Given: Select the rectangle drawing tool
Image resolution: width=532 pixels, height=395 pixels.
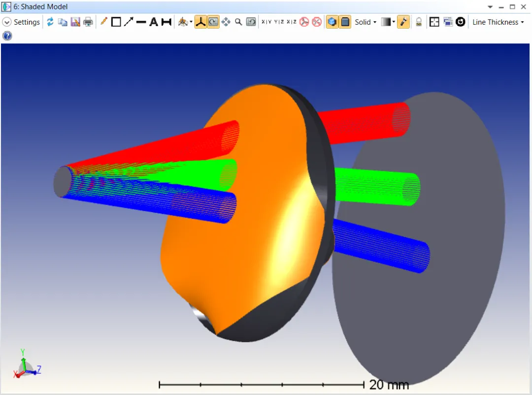Looking at the screenshot, I should 116,22.
